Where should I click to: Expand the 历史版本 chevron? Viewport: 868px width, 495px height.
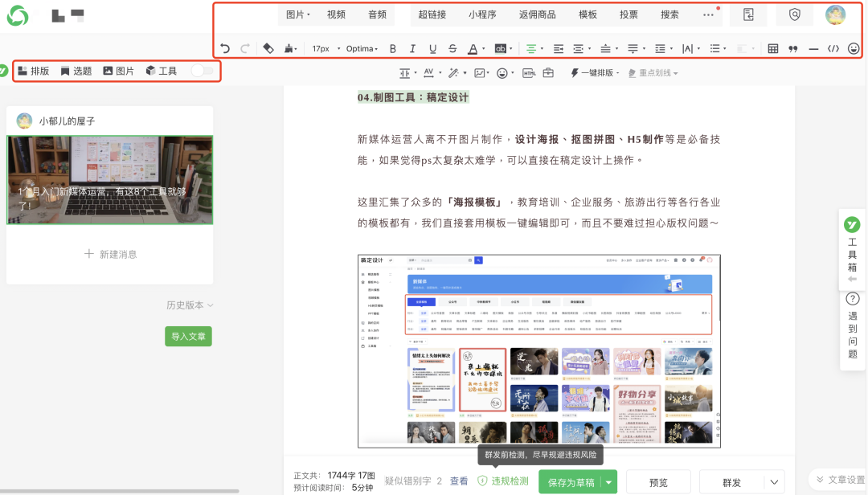pos(211,305)
